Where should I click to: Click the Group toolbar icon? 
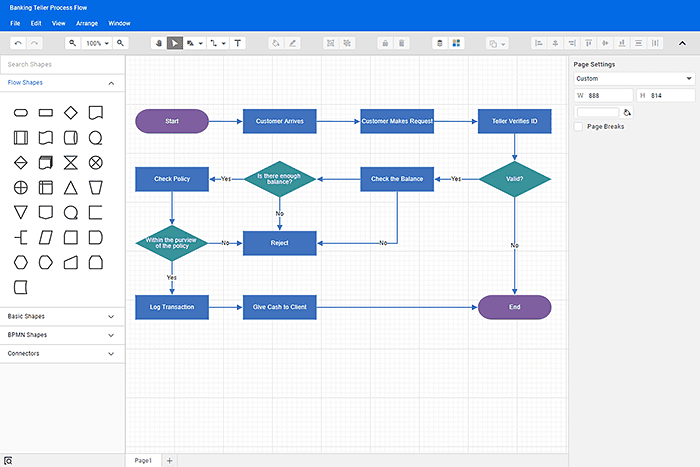(330, 43)
